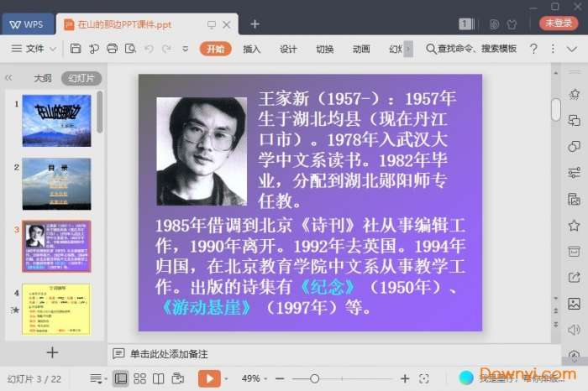588x391 pixels.
Task: Select slide 3 thumbnail in panel
Action: (56, 247)
